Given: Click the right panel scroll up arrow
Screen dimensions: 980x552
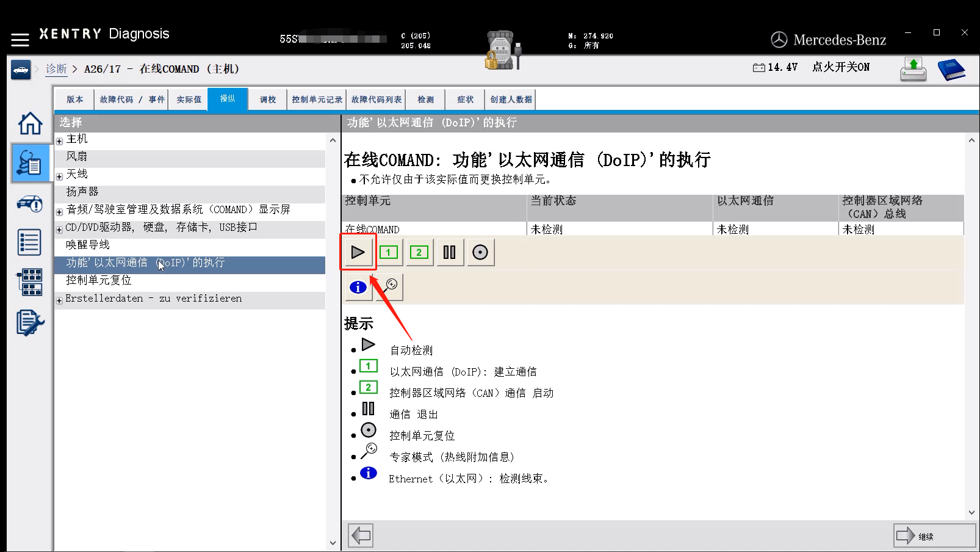Looking at the screenshot, I should point(971,140).
